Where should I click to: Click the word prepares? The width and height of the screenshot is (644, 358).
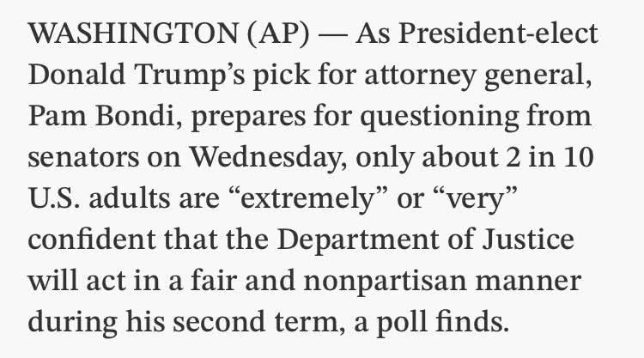coord(248,117)
